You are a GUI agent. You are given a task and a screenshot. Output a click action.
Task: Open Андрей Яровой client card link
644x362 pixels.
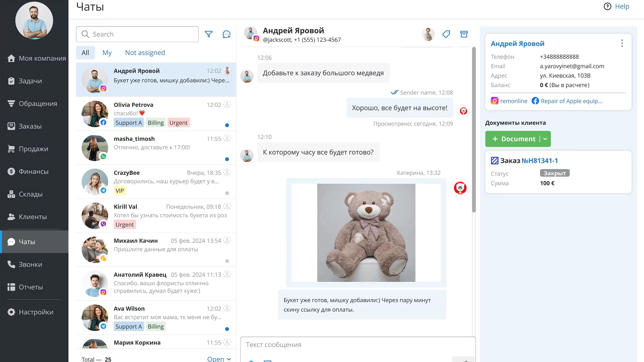(x=517, y=43)
